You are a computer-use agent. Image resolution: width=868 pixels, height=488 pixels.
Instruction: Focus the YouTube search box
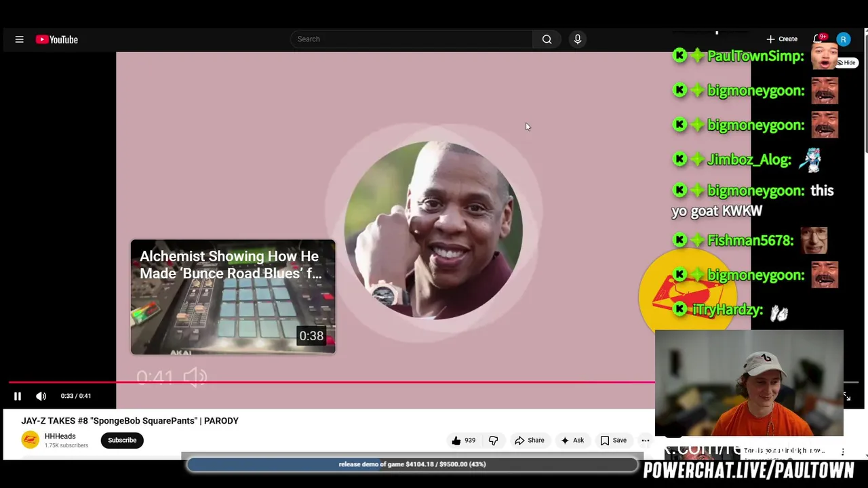(412, 39)
